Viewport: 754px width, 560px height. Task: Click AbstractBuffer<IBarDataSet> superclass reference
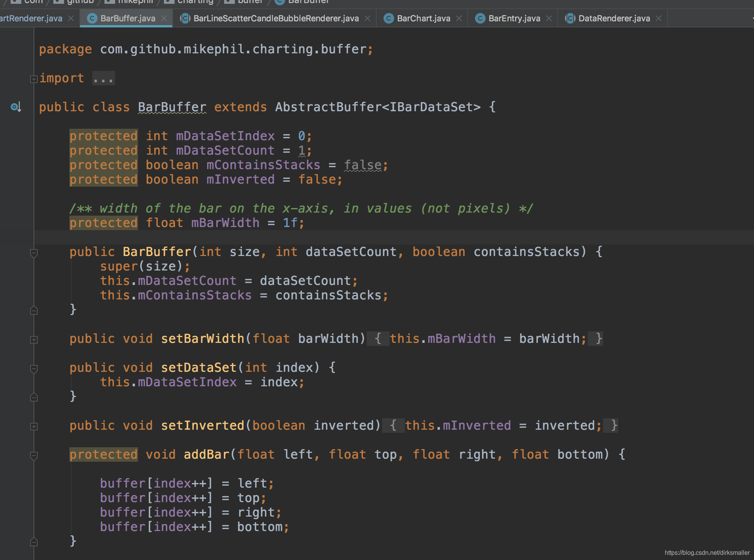tap(378, 107)
